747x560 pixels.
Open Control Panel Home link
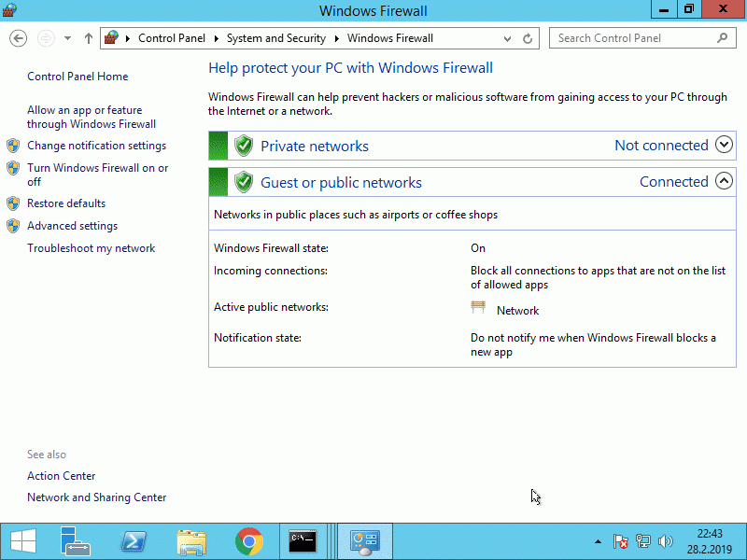coord(78,77)
